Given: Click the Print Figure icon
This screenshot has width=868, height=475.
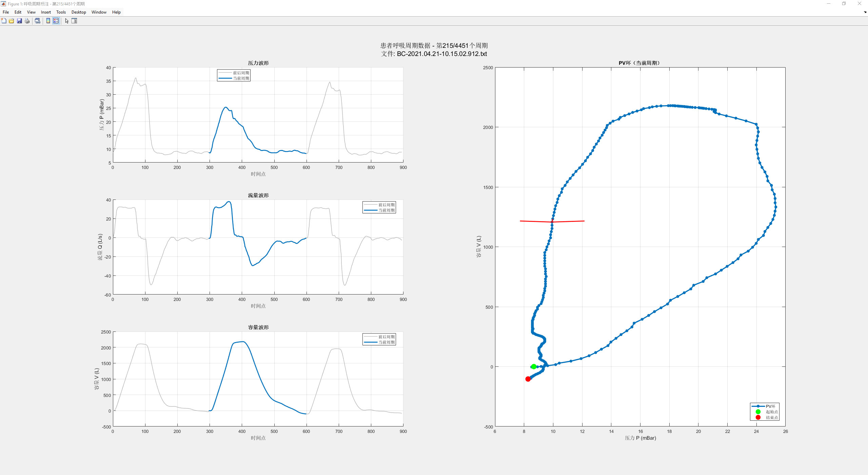Looking at the screenshot, I should pyautogui.click(x=27, y=21).
